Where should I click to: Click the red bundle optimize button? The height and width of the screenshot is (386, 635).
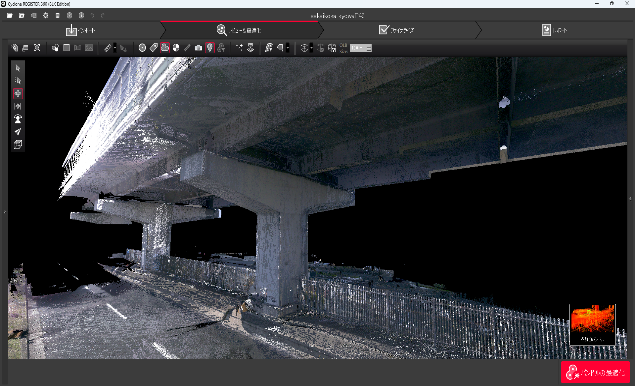point(595,372)
